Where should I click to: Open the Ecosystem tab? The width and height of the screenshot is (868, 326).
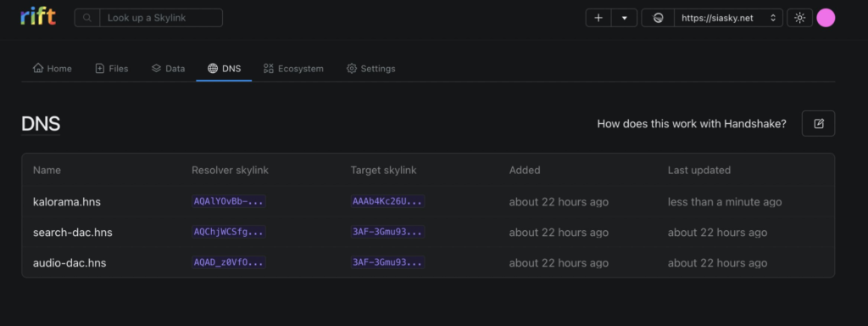pos(293,69)
